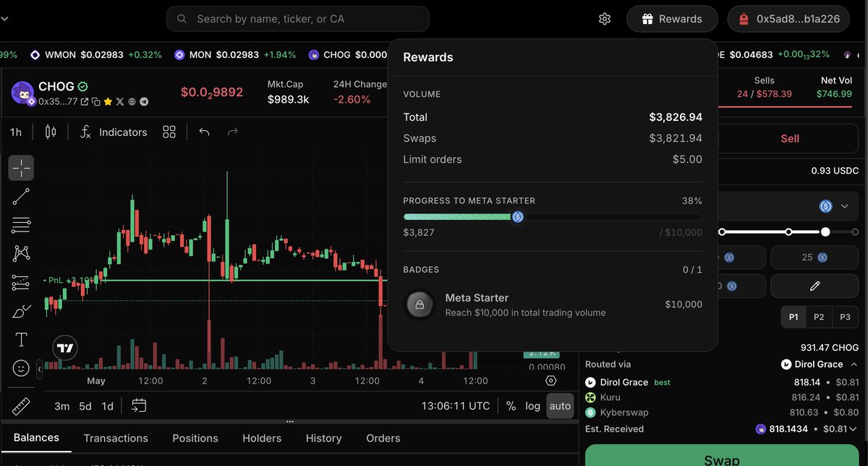Select the P3 preset
The image size is (868, 466).
pos(844,317)
